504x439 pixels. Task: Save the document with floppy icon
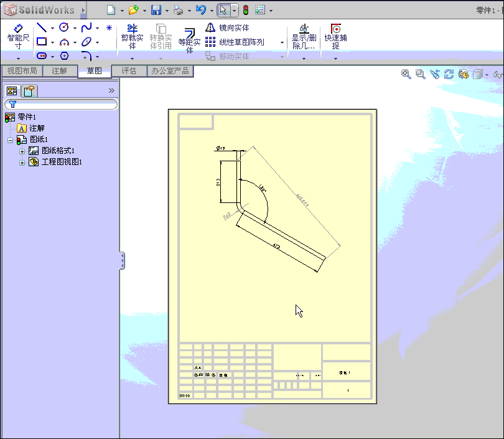[156, 10]
